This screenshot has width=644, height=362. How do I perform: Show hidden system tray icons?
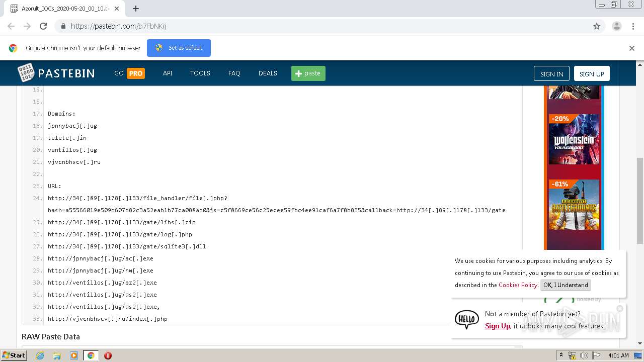tap(561, 355)
